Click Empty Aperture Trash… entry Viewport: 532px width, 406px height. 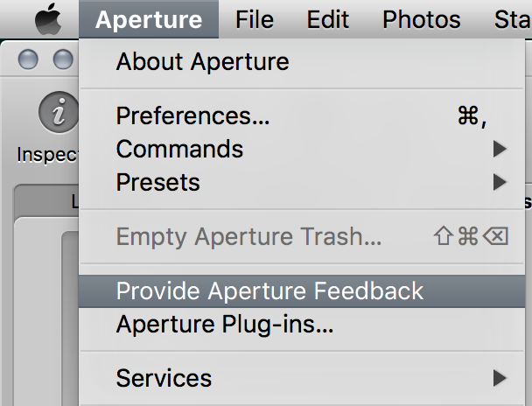(x=248, y=236)
